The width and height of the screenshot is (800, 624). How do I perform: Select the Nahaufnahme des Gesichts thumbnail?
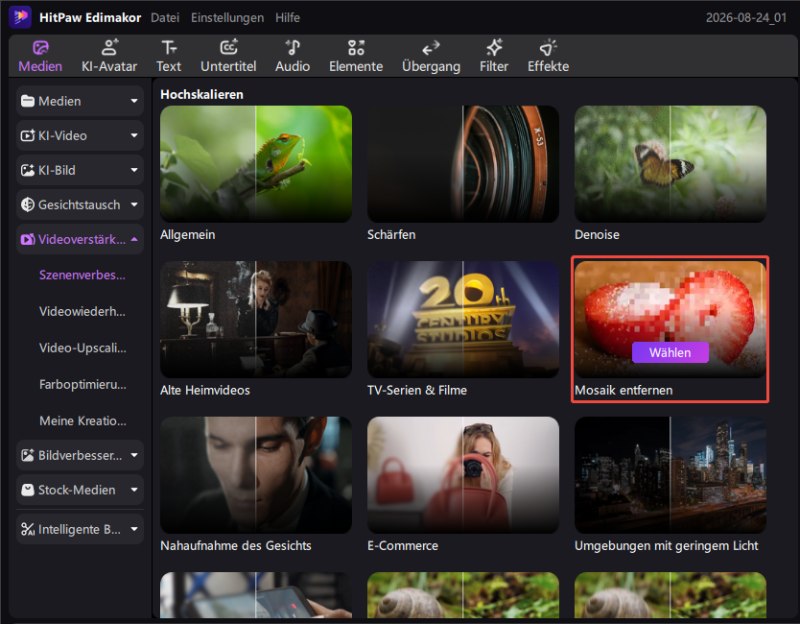256,475
